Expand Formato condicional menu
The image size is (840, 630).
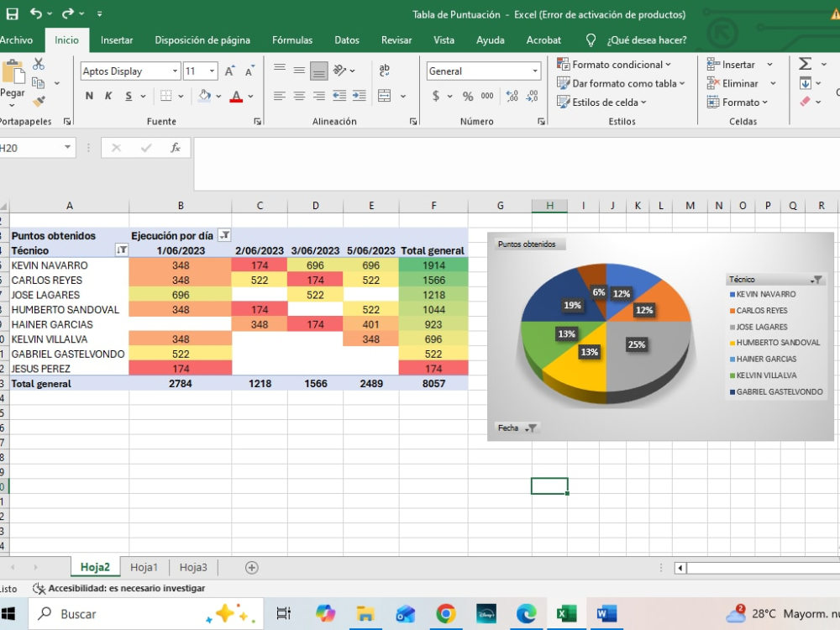[x=614, y=65]
